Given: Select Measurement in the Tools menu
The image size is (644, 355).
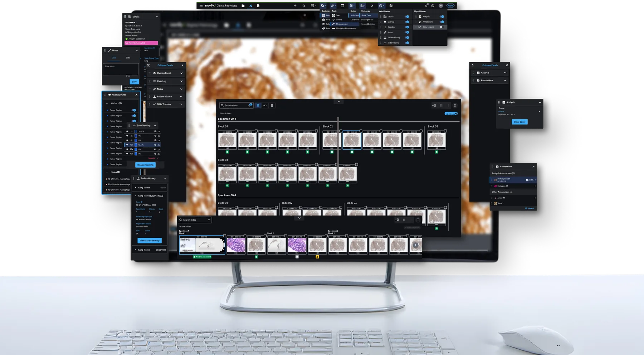Looking at the screenshot, I should click(x=341, y=24).
